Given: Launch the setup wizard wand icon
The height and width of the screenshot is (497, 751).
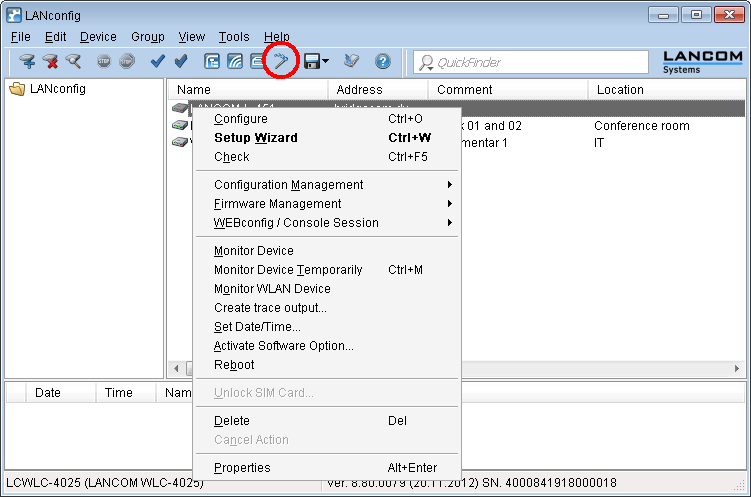Looking at the screenshot, I should click(283, 62).
